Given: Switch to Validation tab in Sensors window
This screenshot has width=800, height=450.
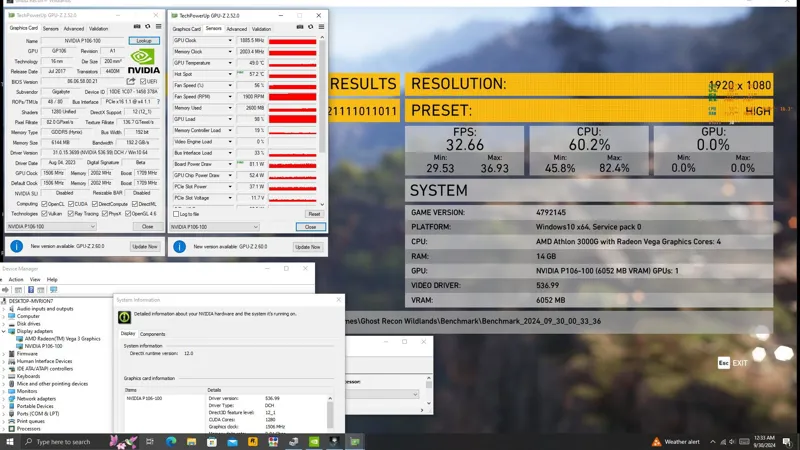Looking at the screenshot, I should (x=261, y=29).
